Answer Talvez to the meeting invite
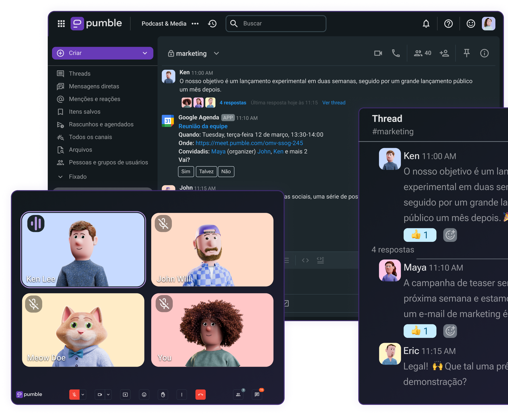The width and height of the screenshot is (508, 420). coord(206,171)
